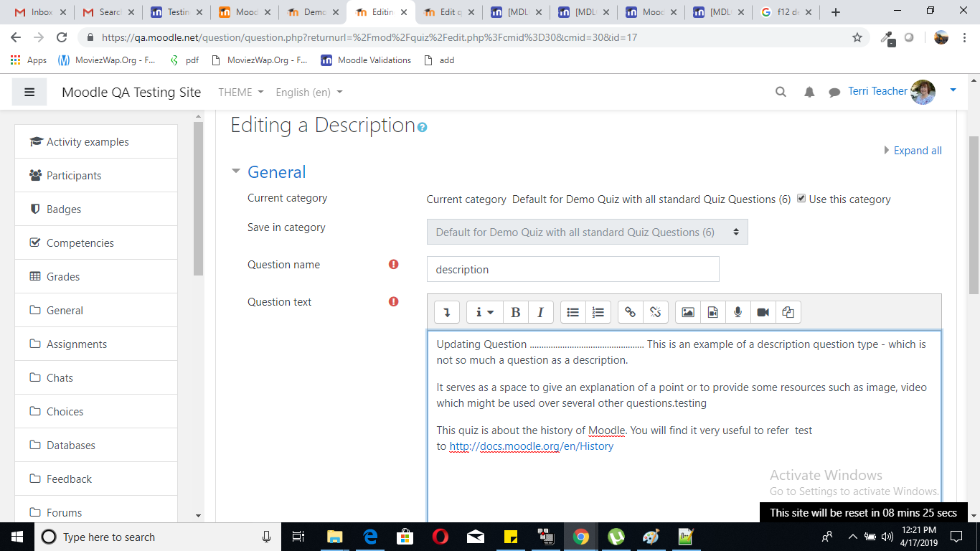Go back with browser back arrow

point(16,37)
